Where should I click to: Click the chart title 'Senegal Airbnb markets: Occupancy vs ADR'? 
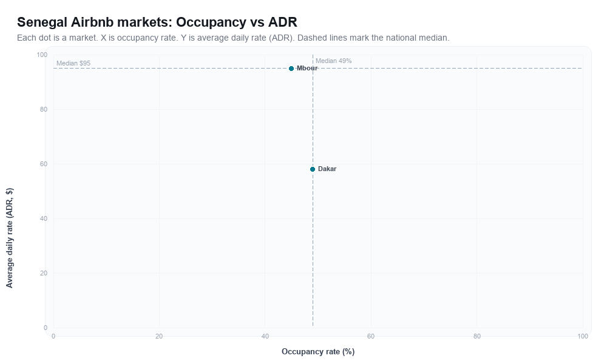pyautogui.click(x=157, y=22)
